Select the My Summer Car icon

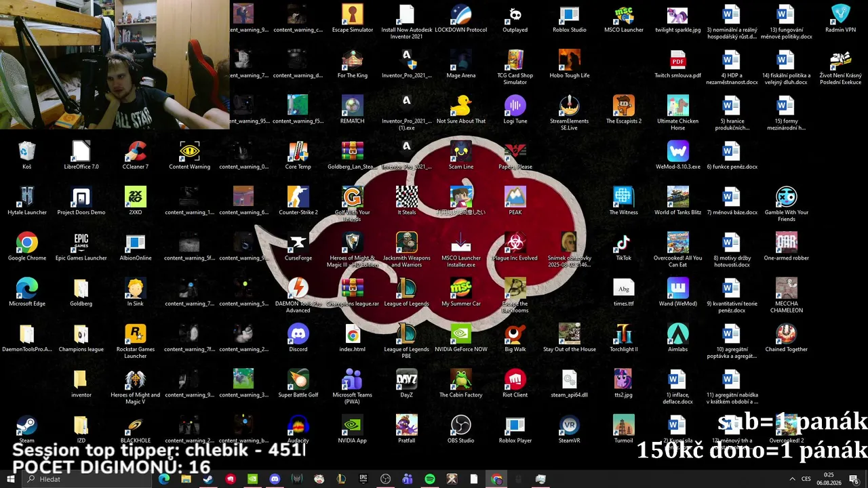(x=460, y=293)
